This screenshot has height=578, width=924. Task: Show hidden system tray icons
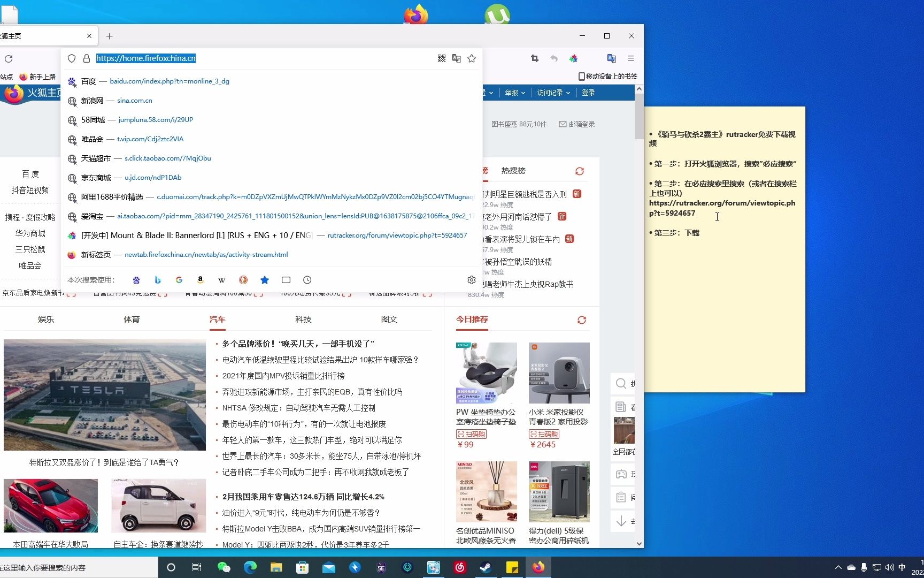[838, 567]
